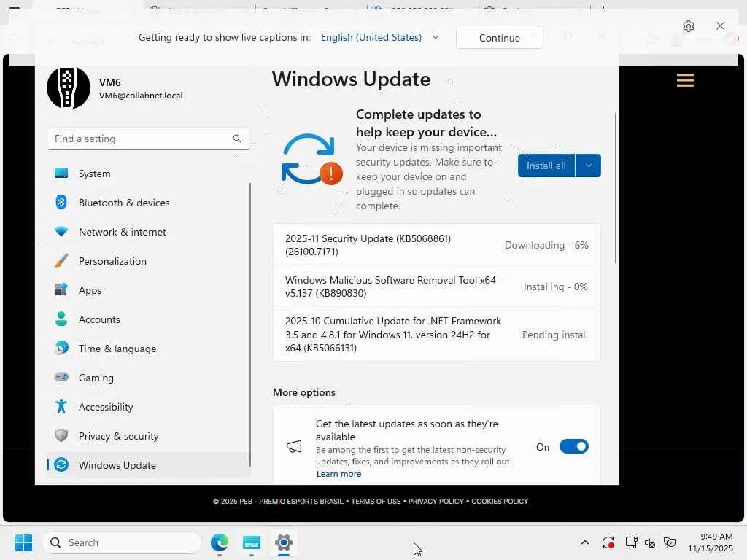The height and width of the screenshot is (560, 747).
Task: Click the megaphone icon for latest updates
Action: point(294,446)
